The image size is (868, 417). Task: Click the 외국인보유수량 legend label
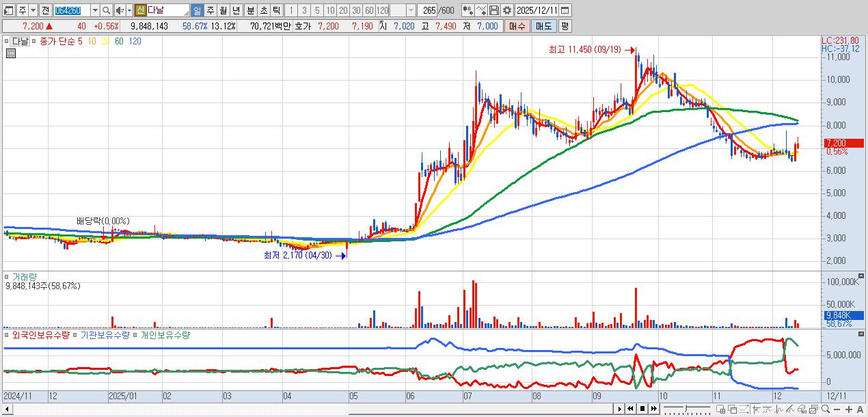[x=40, y=335]
